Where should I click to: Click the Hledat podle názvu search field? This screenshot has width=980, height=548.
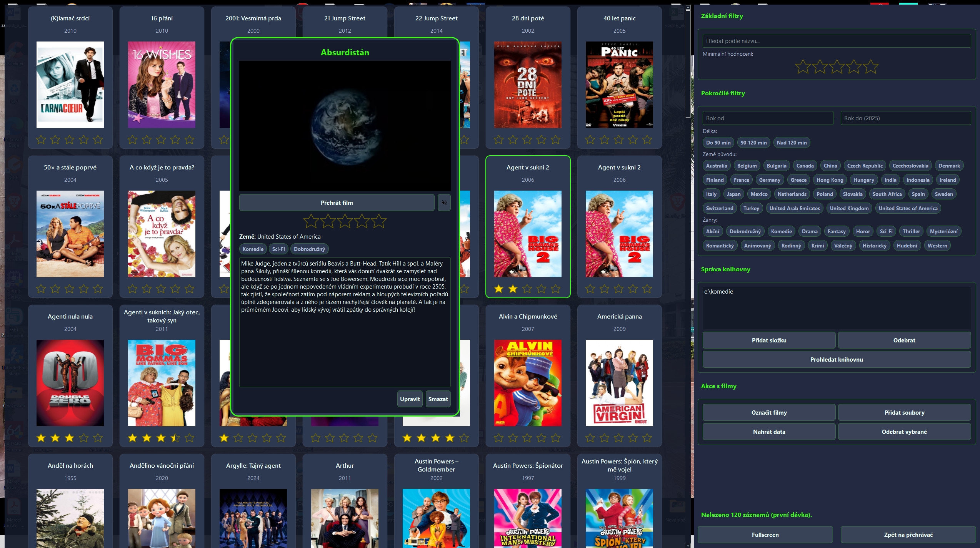click(836, 41)
